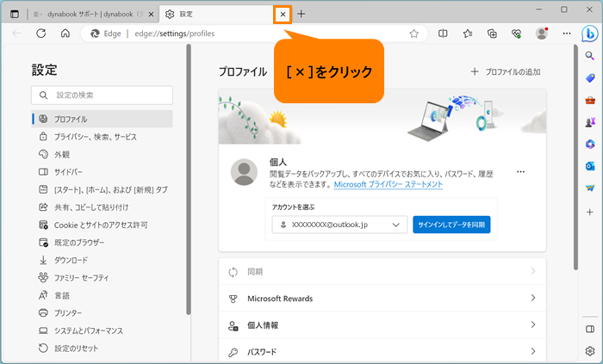Open the sidebar Search icon

pos(590,56)
